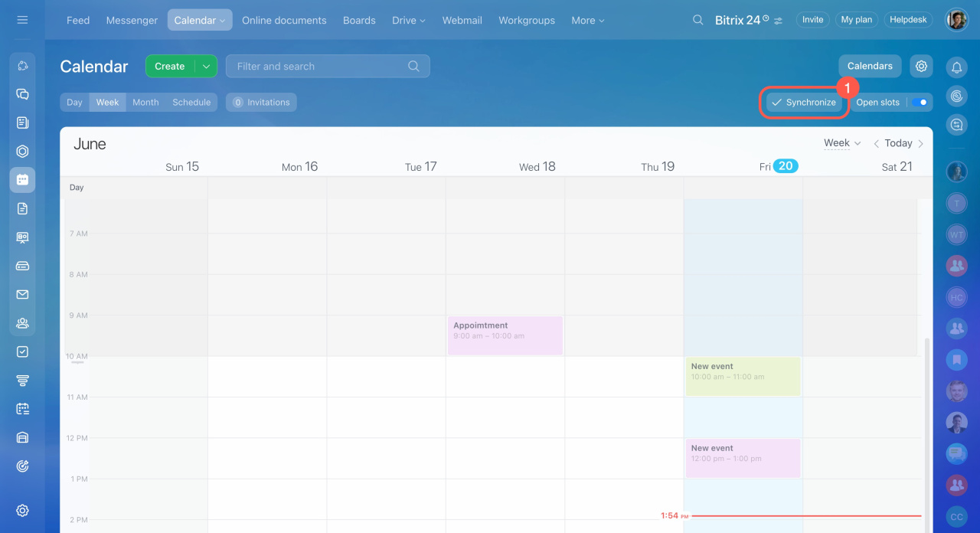The height and width of the screenshot is (533, 980).
Task: Switch to Month view tab
Action: (145, 103)
